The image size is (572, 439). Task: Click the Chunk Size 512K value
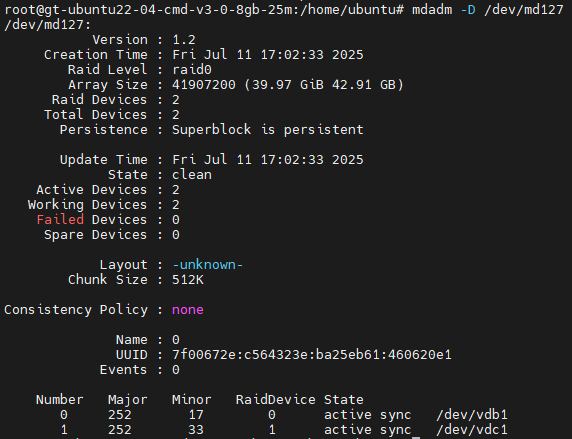point(188,280)
